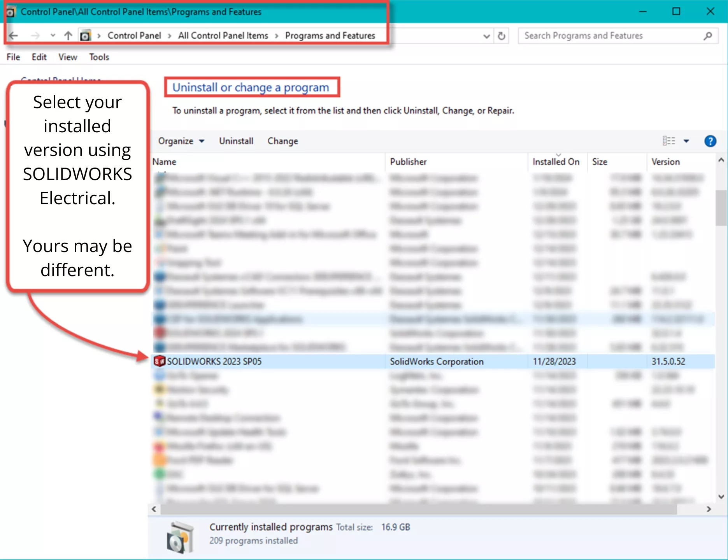Click vertical scrollbar up arrow
This screenshot has width=728, height=560.
pos(721,160)
